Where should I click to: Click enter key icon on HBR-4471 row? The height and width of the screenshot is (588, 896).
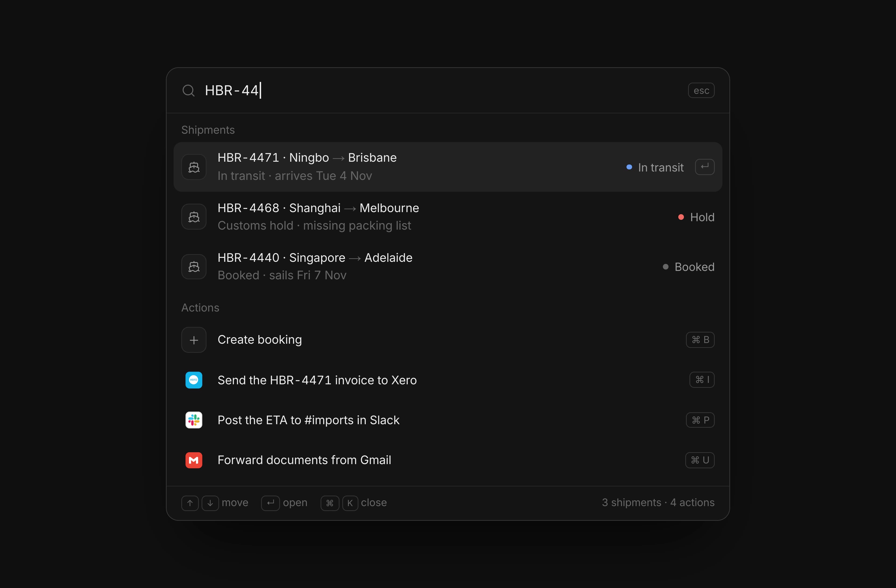point(705,167)
